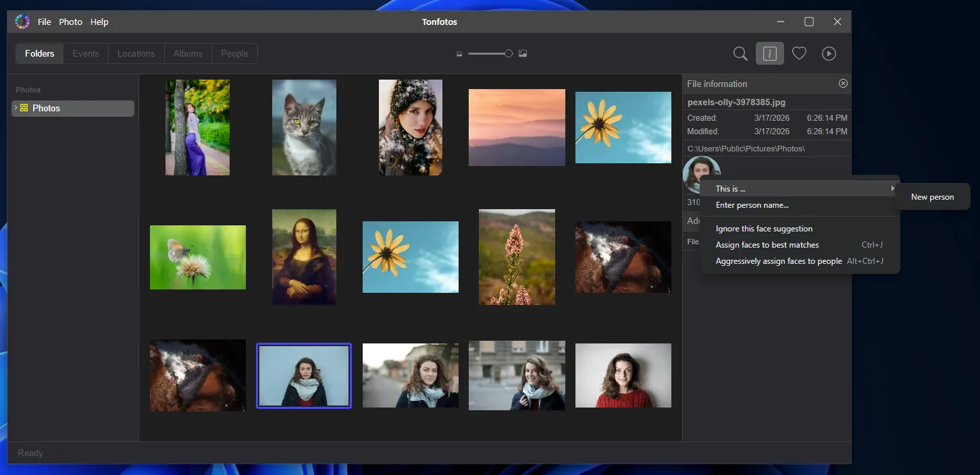Start slideshow with the play icon
Viewport: 980px width, 475px height.
coord(829,53)
